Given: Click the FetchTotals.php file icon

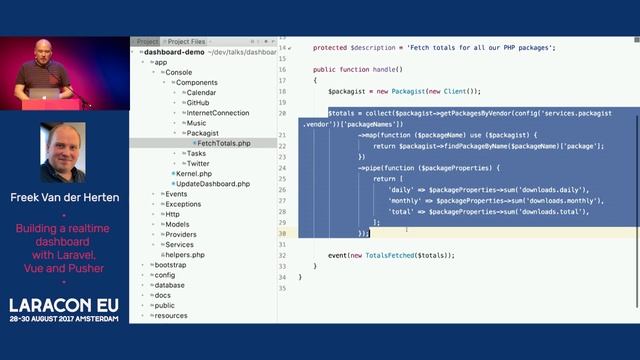Looking at the screenshot, I should pyautogui.click(x=194, y=143).
